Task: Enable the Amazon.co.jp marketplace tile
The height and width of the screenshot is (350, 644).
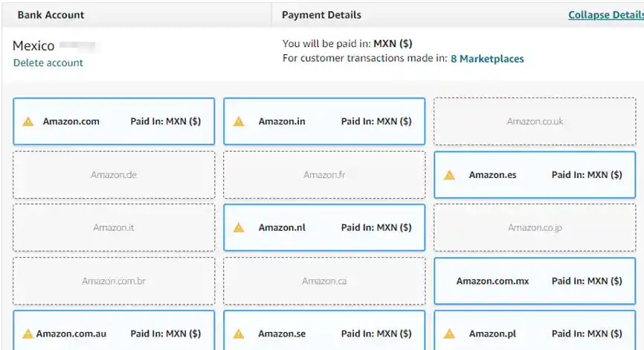Action: tap(535, 228)
